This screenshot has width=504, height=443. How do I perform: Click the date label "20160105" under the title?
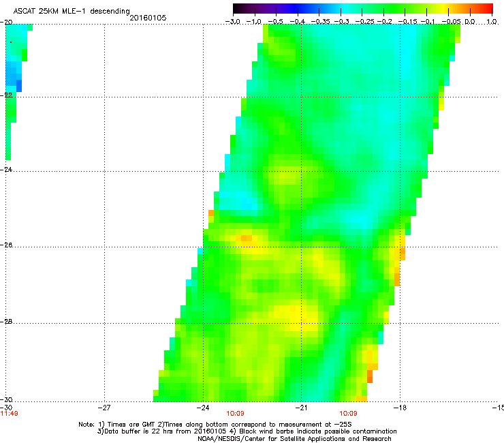click(148, 18)
